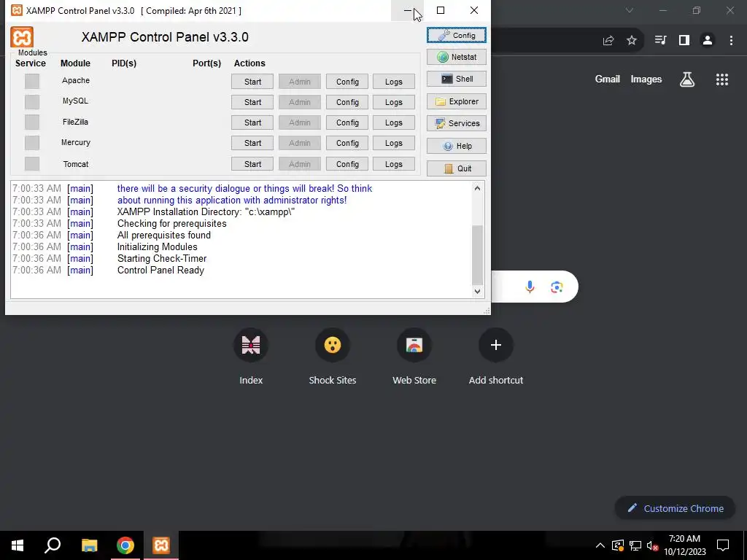The height and width of the screenshot is (560, 747).
Task: Open File Explorer from taskbar
Action: [89, 545]
